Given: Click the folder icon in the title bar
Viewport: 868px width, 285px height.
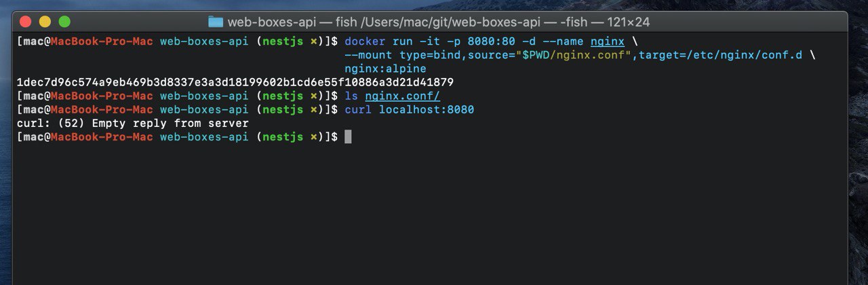Looking at the screenshot, I should (x=216, y=22).
